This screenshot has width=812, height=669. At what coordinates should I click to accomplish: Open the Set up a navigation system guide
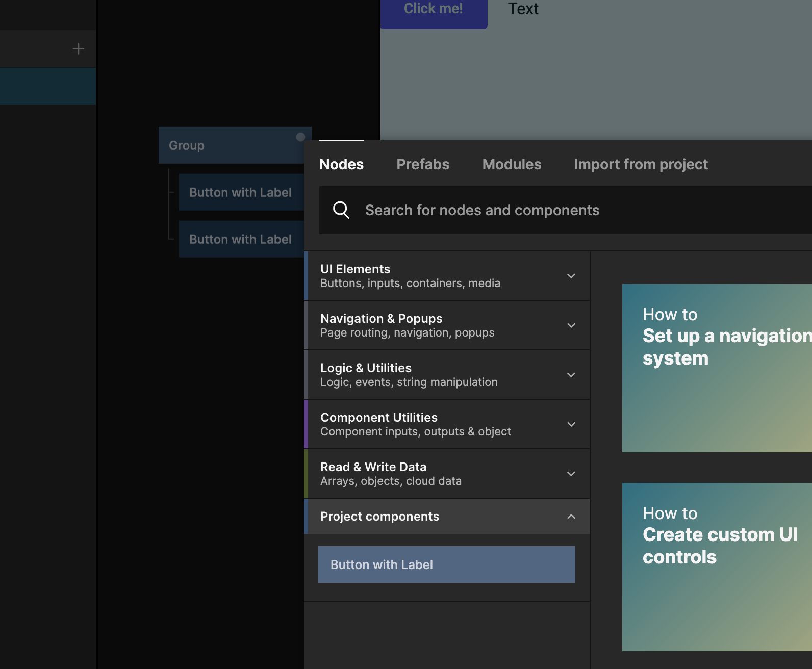(717, 368)
